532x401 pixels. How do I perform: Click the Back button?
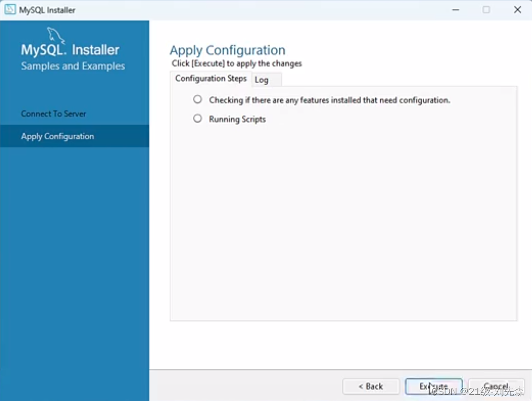point(371,386)
